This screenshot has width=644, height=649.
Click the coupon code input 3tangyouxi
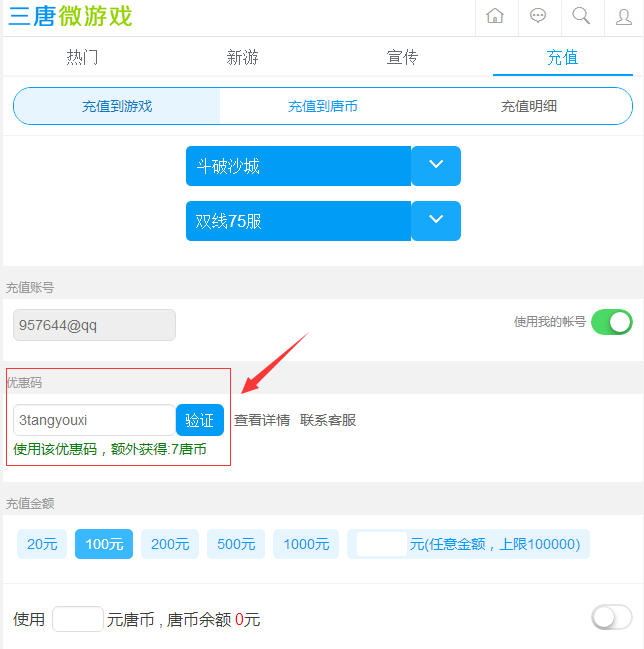coord(94,420)
